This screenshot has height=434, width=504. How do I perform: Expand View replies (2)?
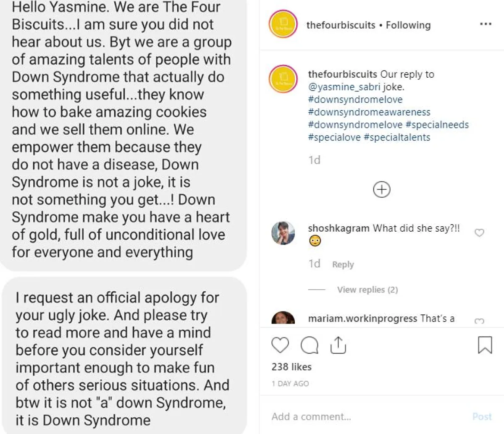point(367,290)
